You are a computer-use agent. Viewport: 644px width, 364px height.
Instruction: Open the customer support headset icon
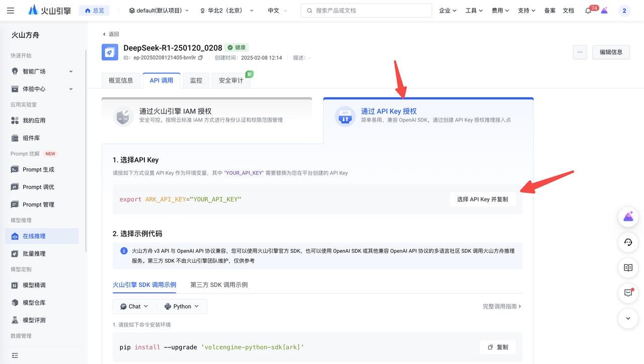coord(628,242)
